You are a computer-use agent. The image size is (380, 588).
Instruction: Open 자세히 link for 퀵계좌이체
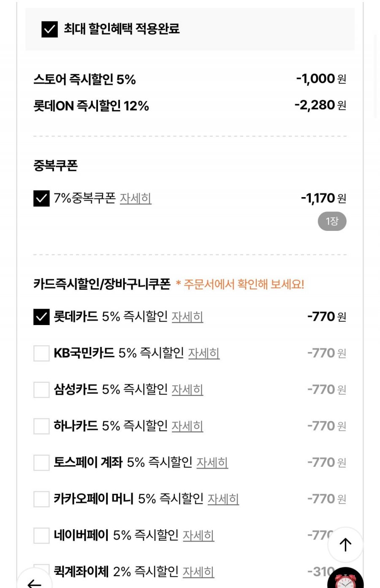tap(198, 572)
